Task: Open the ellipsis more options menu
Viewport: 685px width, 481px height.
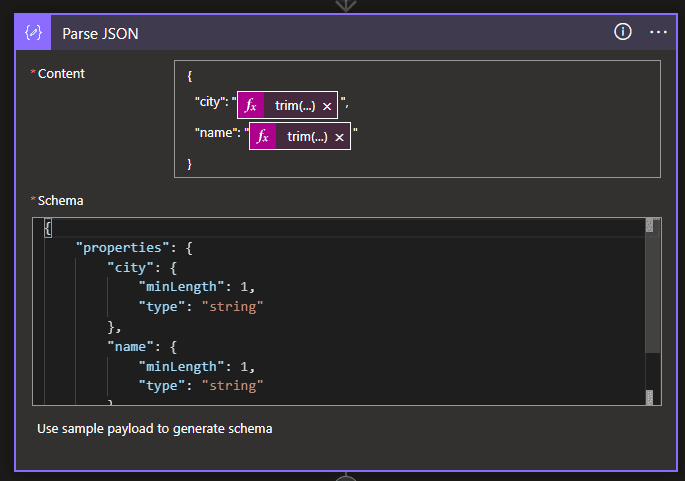Action: (x=658, y=32)
